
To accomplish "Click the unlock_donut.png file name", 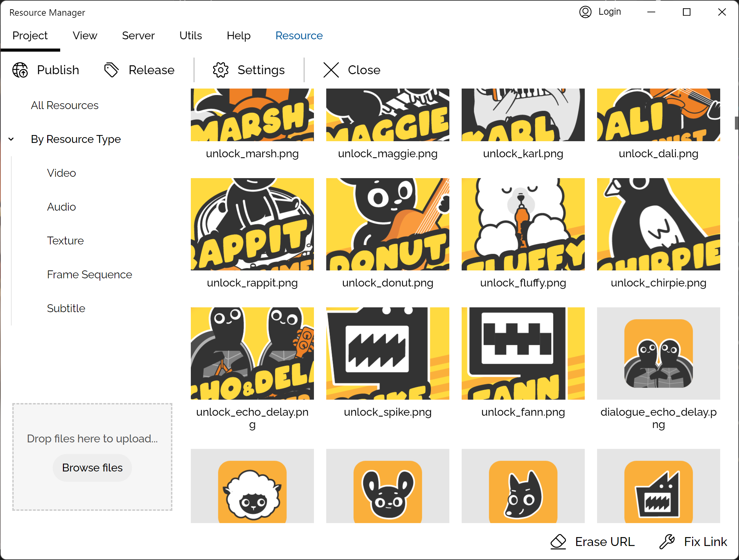I will click(x=388, y=283).
